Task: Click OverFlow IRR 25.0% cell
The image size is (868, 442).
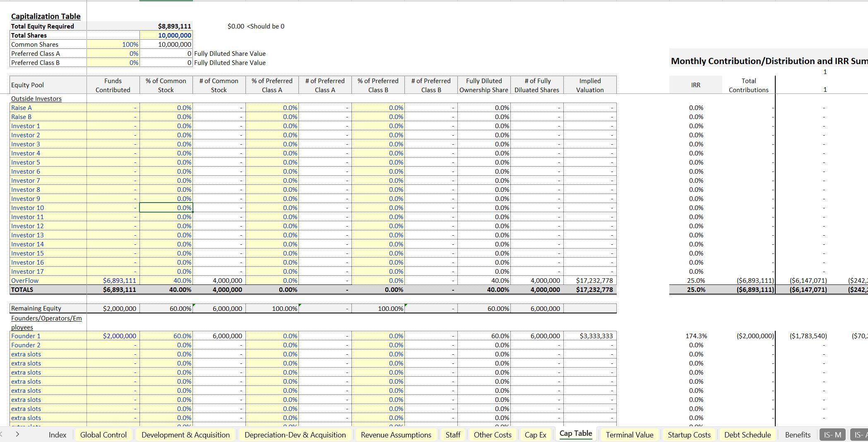Action: click(696, 280)
